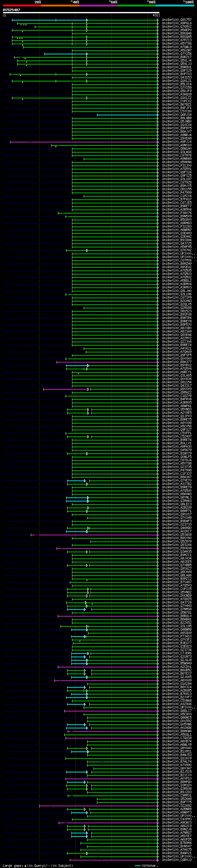Click the query end position 432
Viewport: 197px width, 868px height.
click(155, 15)
